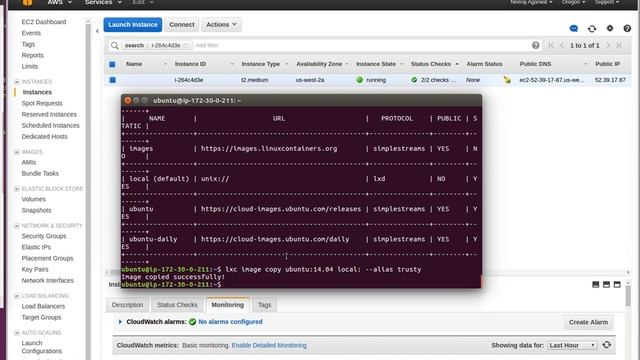Click the t2.medium instance type cell
This screenshot has width=640, height=360.
coord(254,80)
